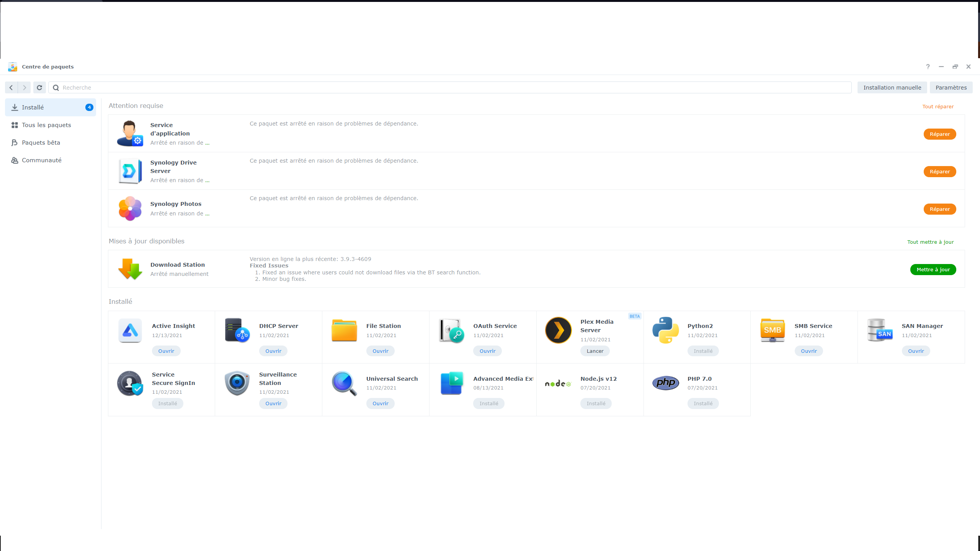This screenshot has width=980, height=551.
Task: Click the Download Station arrows icon
Action: tap(130, 269)
